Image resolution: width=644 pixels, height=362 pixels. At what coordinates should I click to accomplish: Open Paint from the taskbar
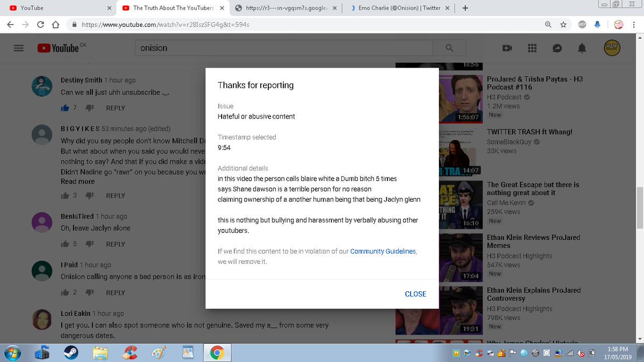[x=158, y=352]
